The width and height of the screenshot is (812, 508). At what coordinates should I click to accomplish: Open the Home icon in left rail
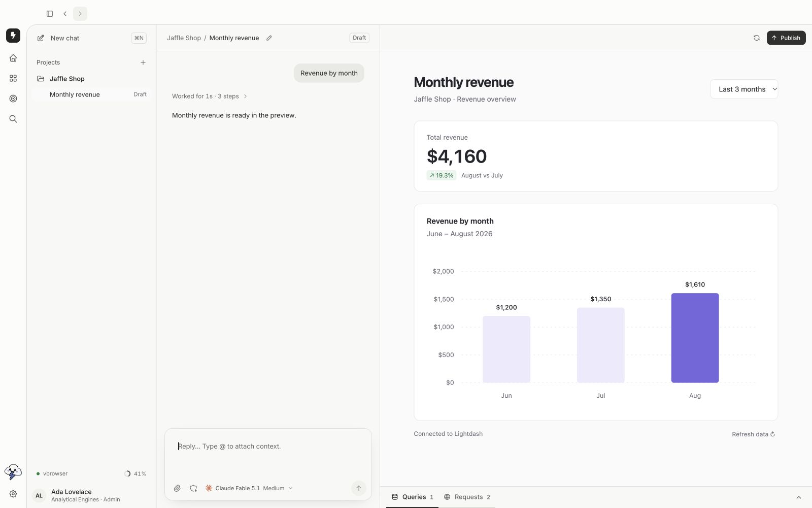(13, 58)
